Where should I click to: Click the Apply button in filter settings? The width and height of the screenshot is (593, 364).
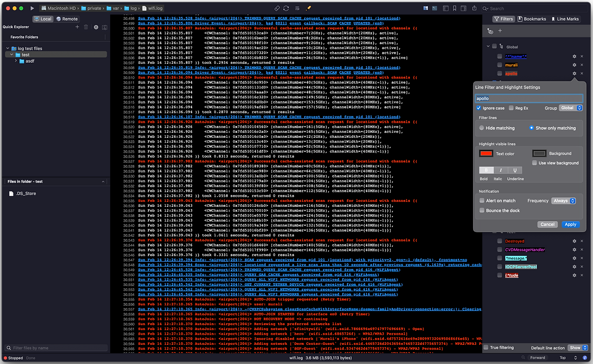point(570,224)
